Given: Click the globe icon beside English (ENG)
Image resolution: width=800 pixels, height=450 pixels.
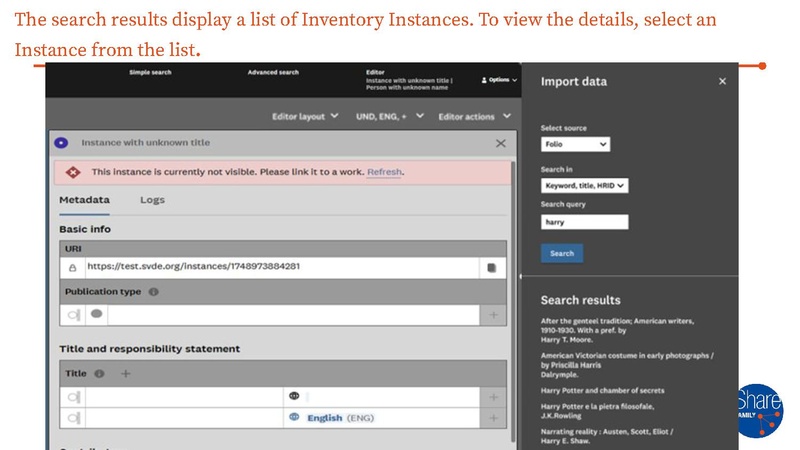Looking at the screenshot, I should (x=294, y=417).
